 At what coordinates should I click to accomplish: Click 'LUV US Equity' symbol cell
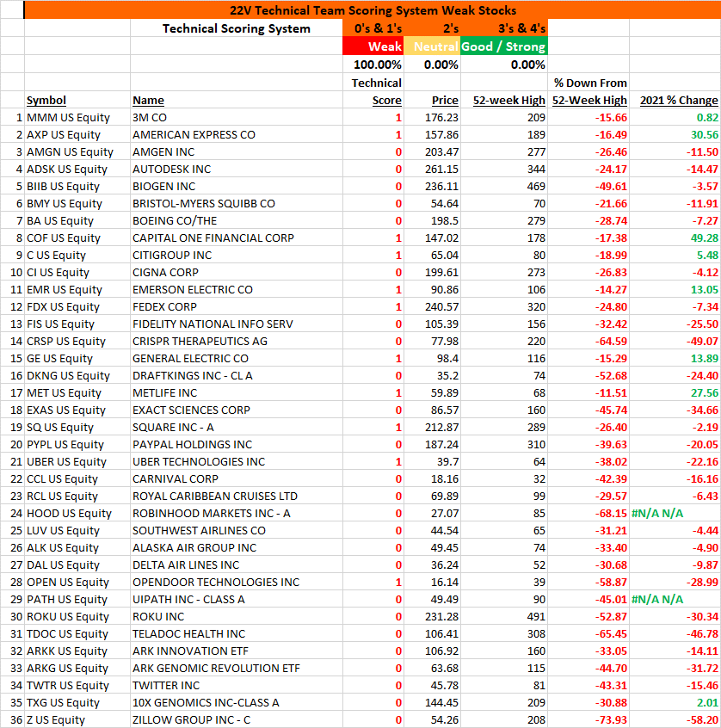coord(77,530)
